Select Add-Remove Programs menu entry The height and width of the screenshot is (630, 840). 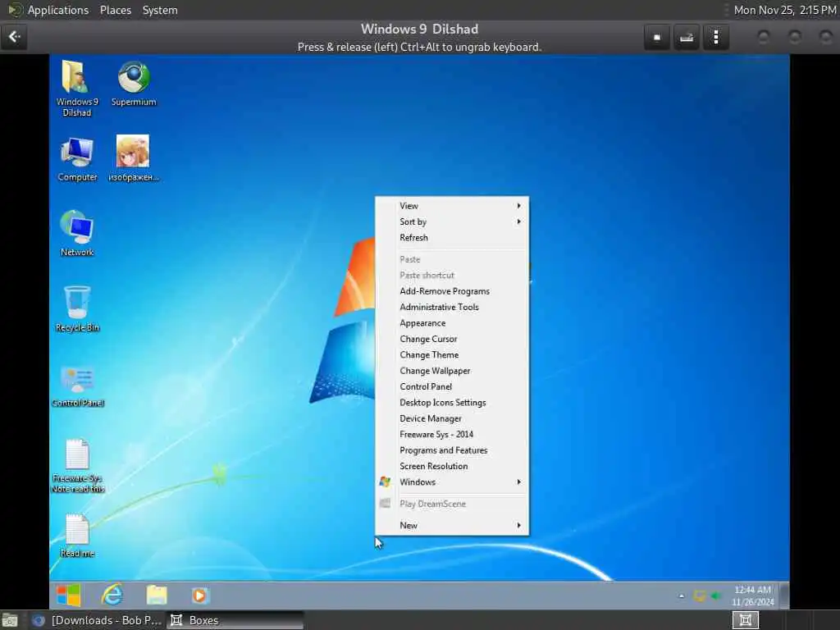coord(452,291)
